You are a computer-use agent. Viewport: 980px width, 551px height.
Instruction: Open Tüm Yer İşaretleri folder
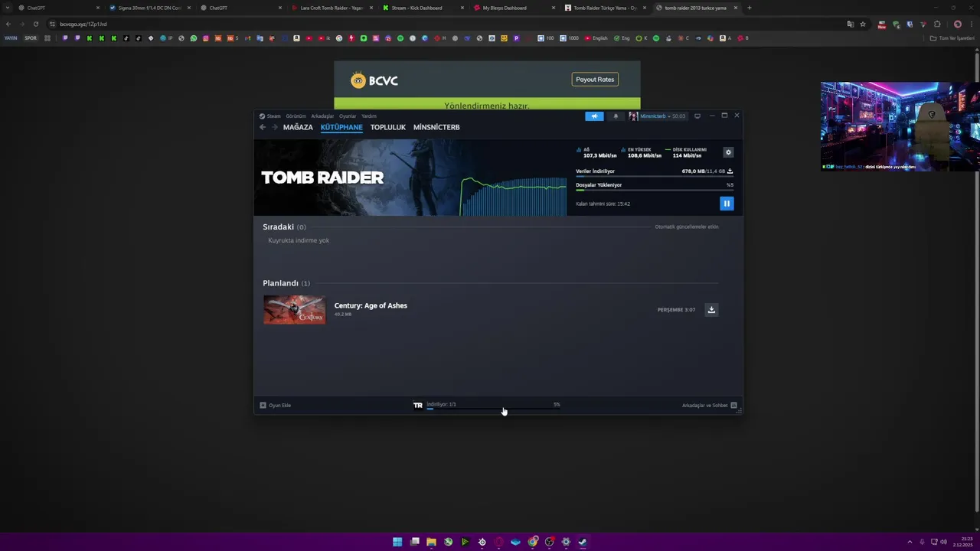[x=952, y=37]
